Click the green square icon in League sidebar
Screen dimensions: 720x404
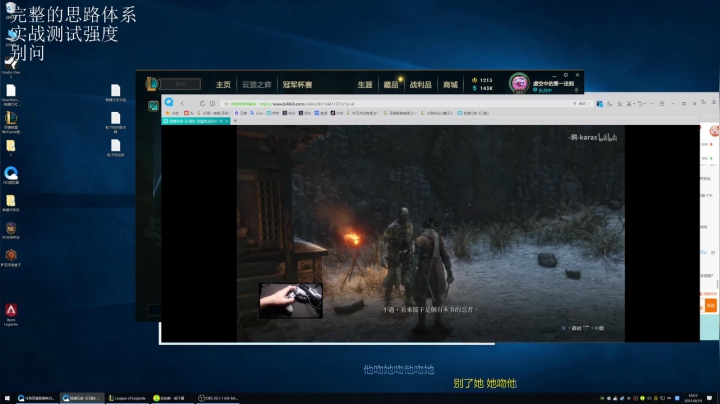153,106
